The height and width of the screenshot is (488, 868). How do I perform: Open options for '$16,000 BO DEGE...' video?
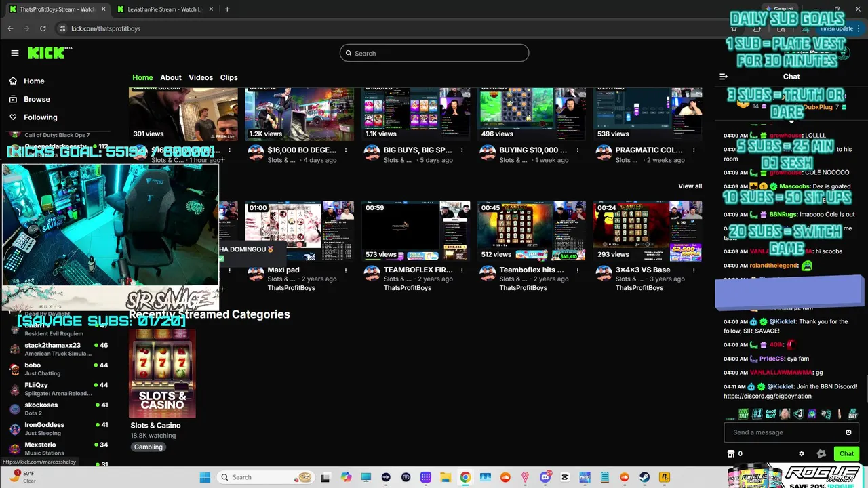point(346,150)
